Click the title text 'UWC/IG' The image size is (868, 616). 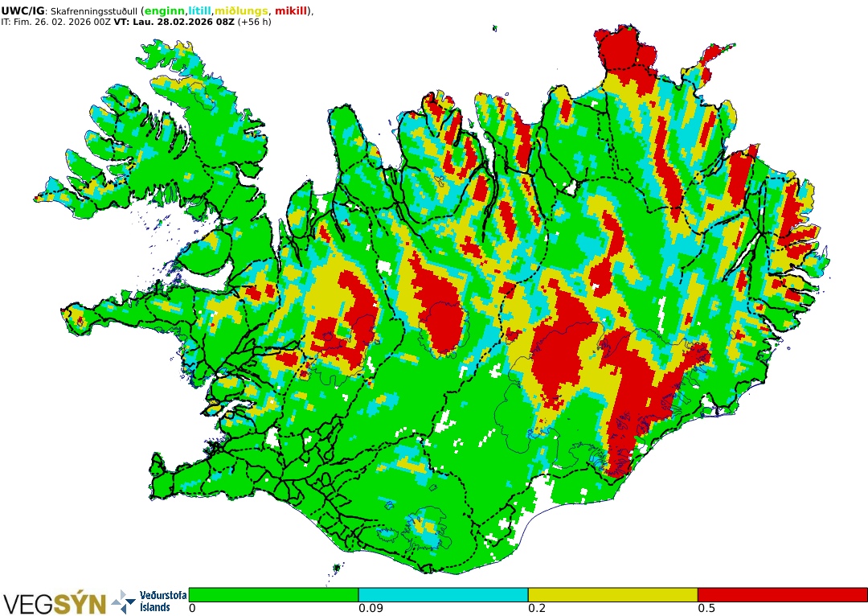click(24, 11)
